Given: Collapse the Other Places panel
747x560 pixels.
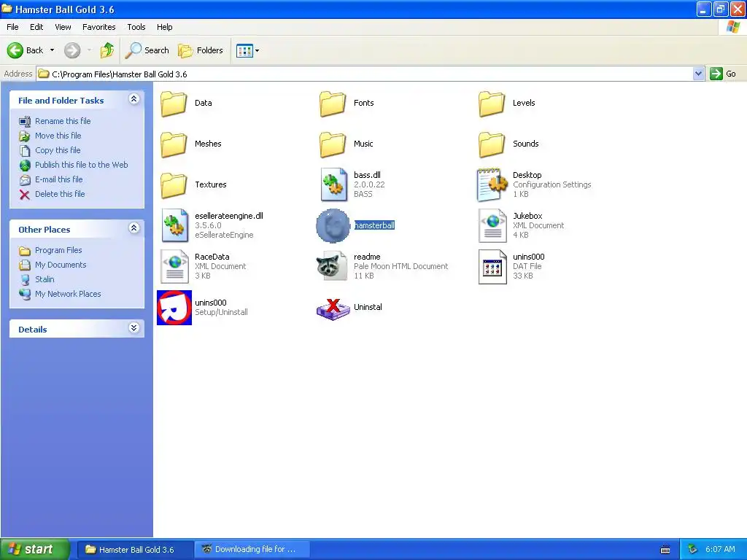Looking at the screenshot, I should [134, 228].
